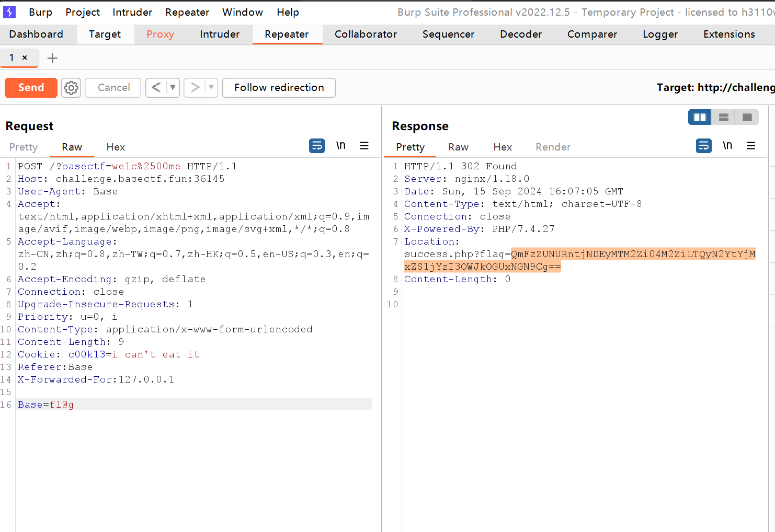
Task: Close Repeater tab 1
Action: [25, 57]
